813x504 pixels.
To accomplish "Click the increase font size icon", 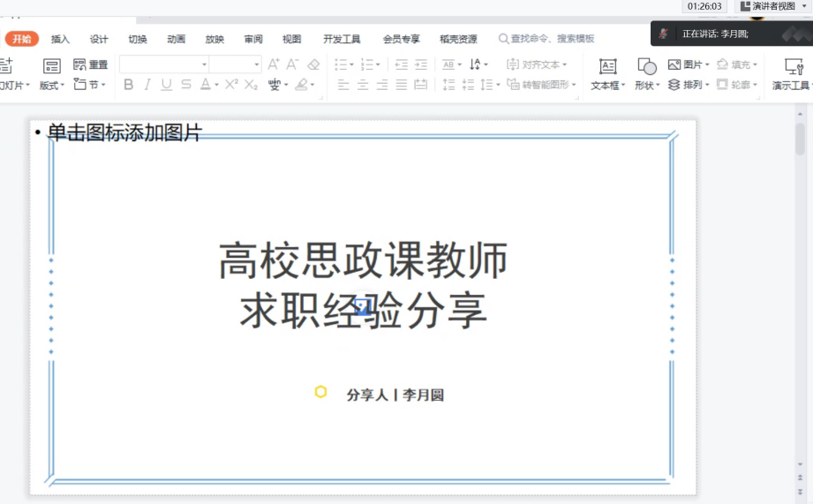I will 274,64.
